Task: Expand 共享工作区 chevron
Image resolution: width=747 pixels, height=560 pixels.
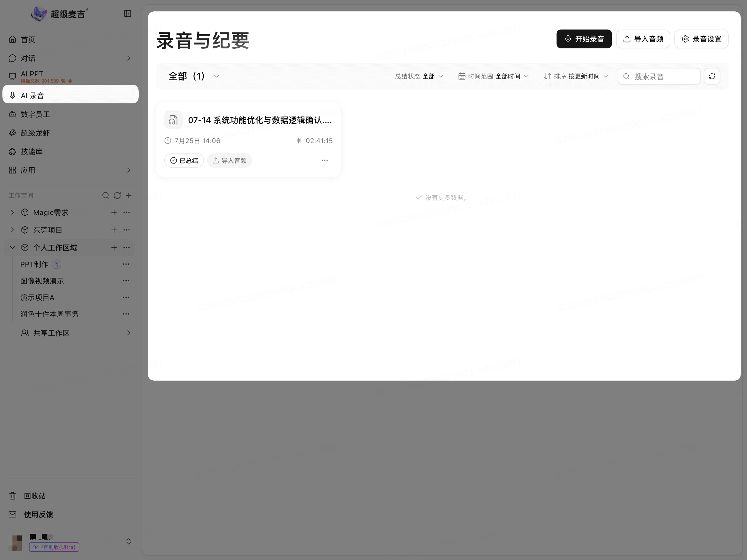Action: pos(129,333)
